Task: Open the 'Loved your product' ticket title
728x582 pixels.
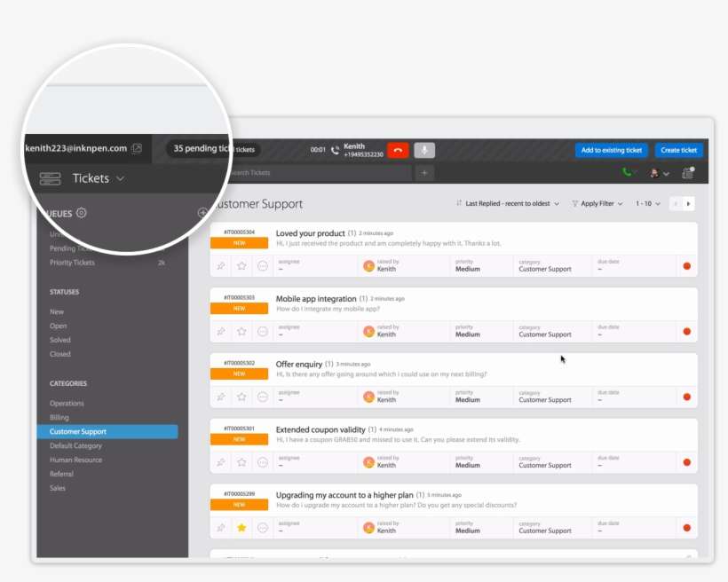Action: click(310, 233)
